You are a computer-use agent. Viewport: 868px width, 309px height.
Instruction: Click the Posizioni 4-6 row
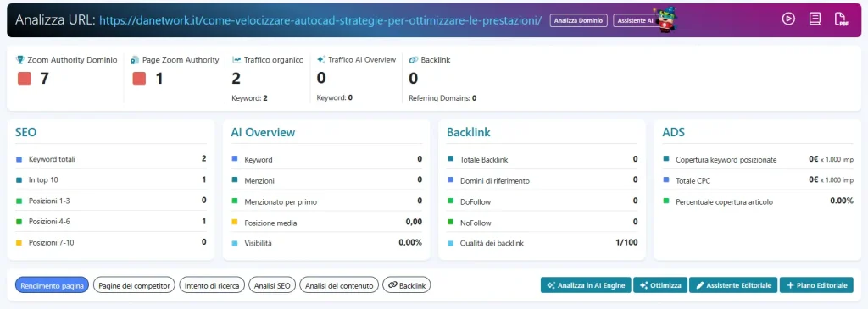(x=111, y=222)
